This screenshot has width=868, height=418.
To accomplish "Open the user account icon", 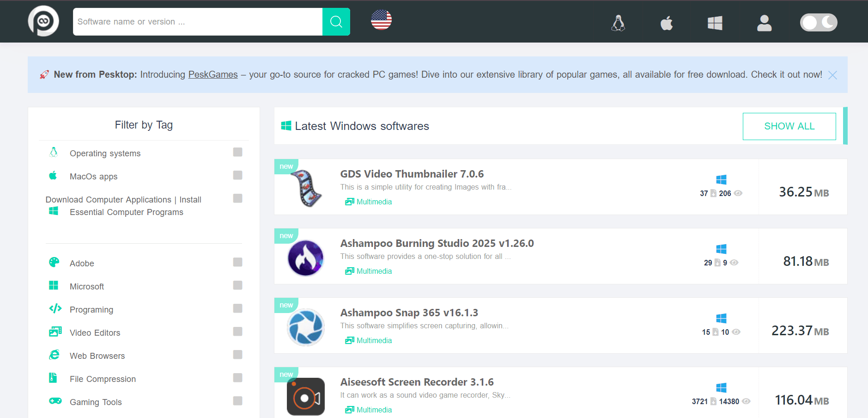I will coord(764,23).
